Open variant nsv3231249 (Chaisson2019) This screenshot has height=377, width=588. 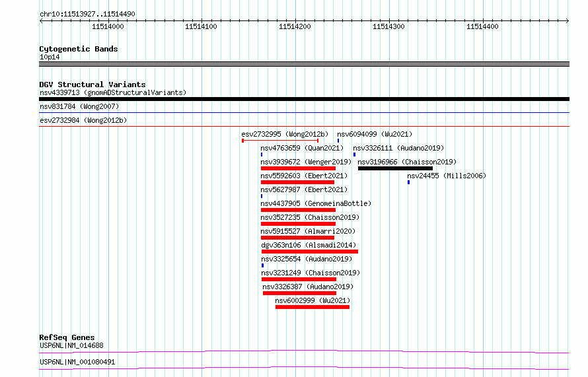(x=311, y=273)
